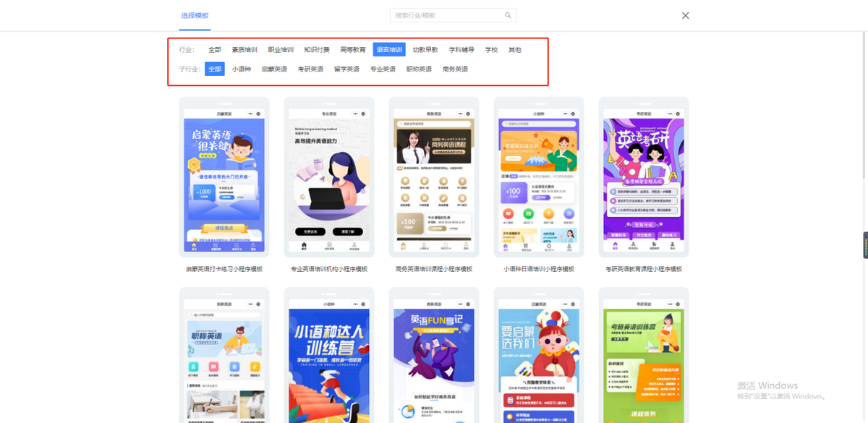
Task: Open the 考研英语训练营 template preview
Action: tap(644, 356)
